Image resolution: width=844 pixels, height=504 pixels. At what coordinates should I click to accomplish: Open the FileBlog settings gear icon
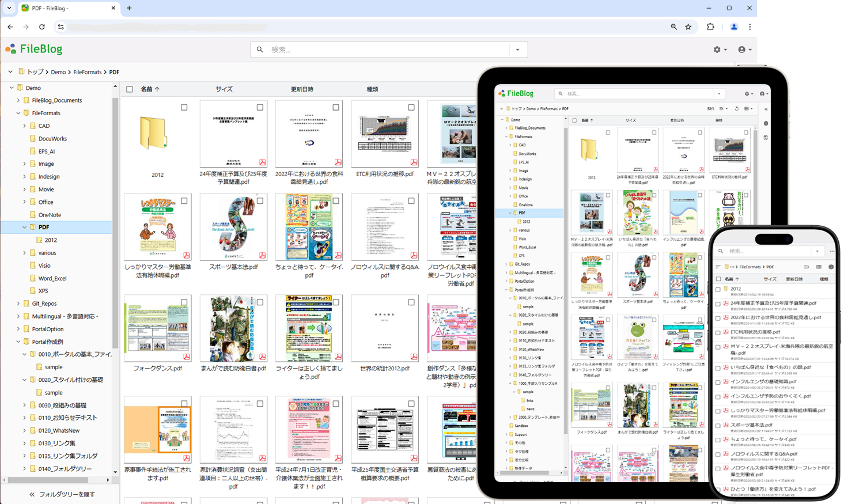pyautogui.click(x=717, y=50)
